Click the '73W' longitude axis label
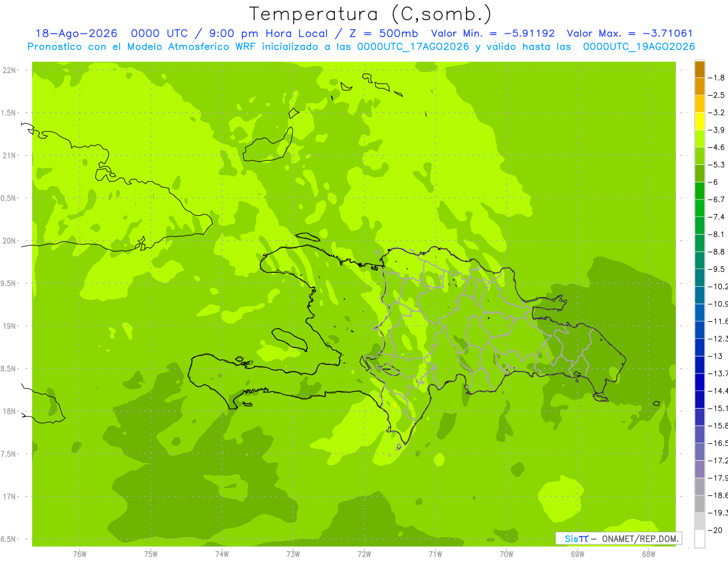The width and height of the screenshot is (728, 562). click(293, 554)
